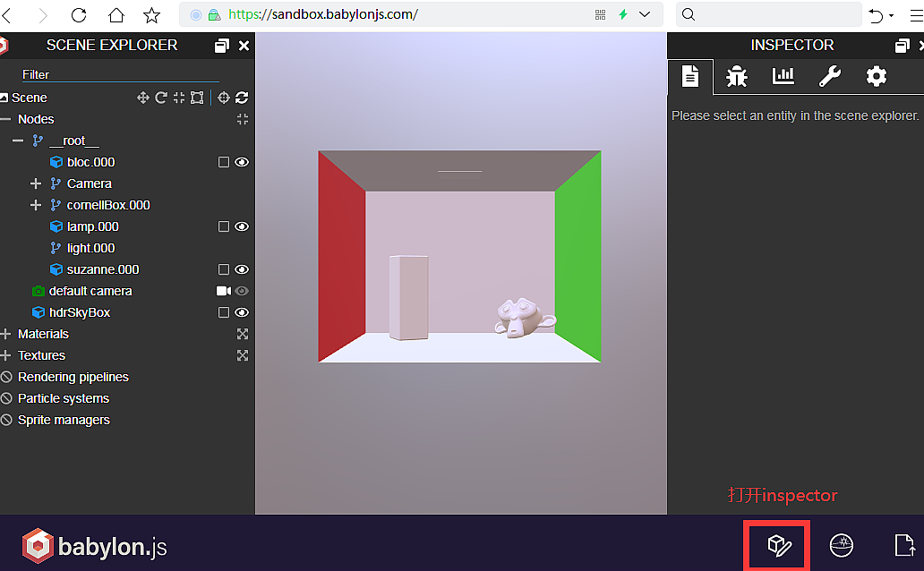The width and height of the screenshot is (924, 571).
Task: Click the export glTF file icon at bottom right
Action: tap(904, 545)
